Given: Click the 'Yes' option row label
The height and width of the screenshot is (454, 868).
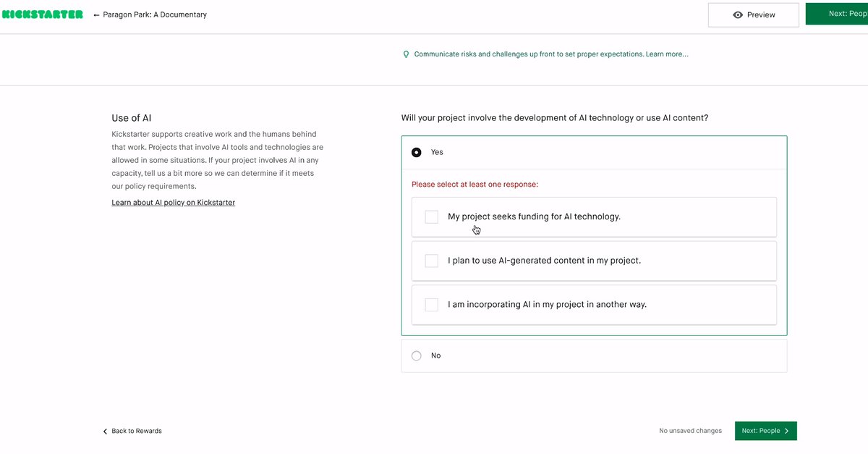Looking at the screenshot, I should click(x=437, y=153).
